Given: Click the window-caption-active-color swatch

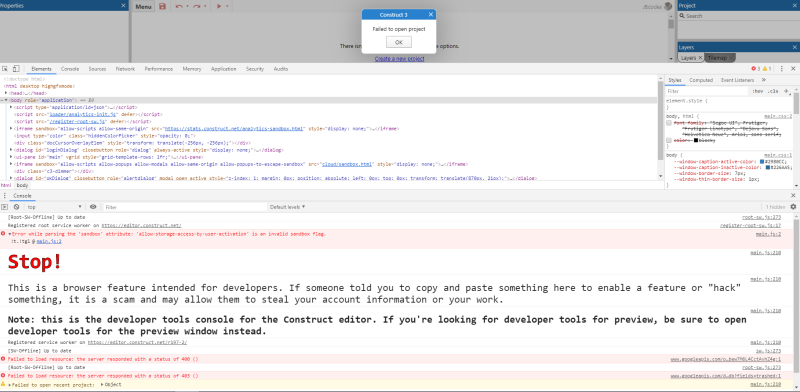Looking at the screenshot, I should click(762, 161).
